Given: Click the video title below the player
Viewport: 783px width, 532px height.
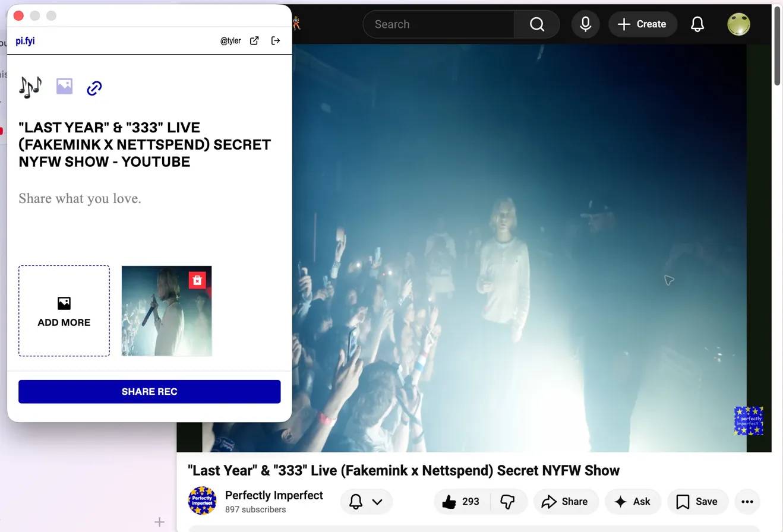Looking at the screenshot, I should tap(403, 471).
